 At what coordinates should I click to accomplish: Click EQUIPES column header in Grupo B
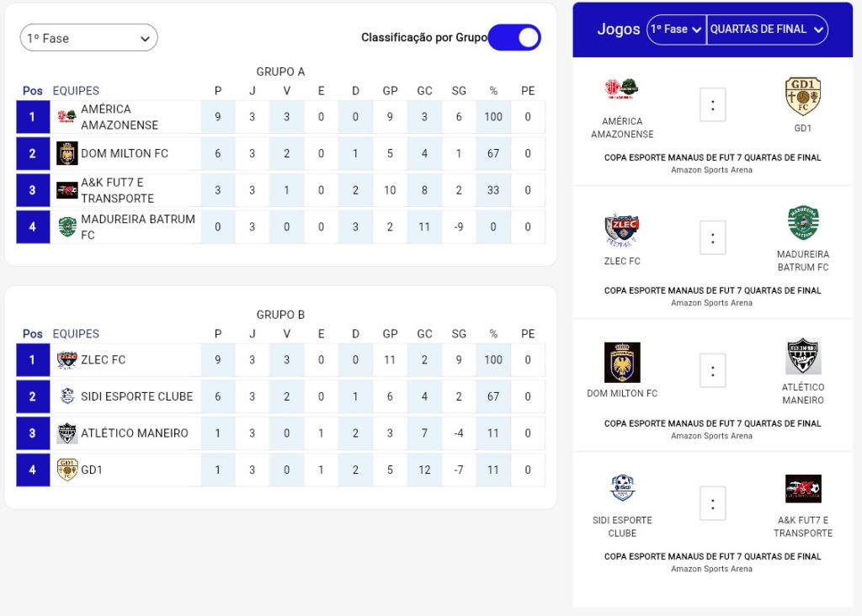(x=76, y=334)
